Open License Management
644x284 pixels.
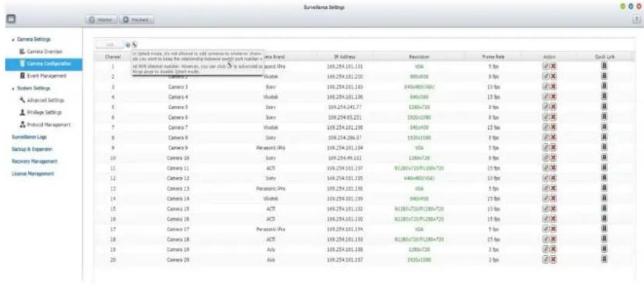coord(32,173)
